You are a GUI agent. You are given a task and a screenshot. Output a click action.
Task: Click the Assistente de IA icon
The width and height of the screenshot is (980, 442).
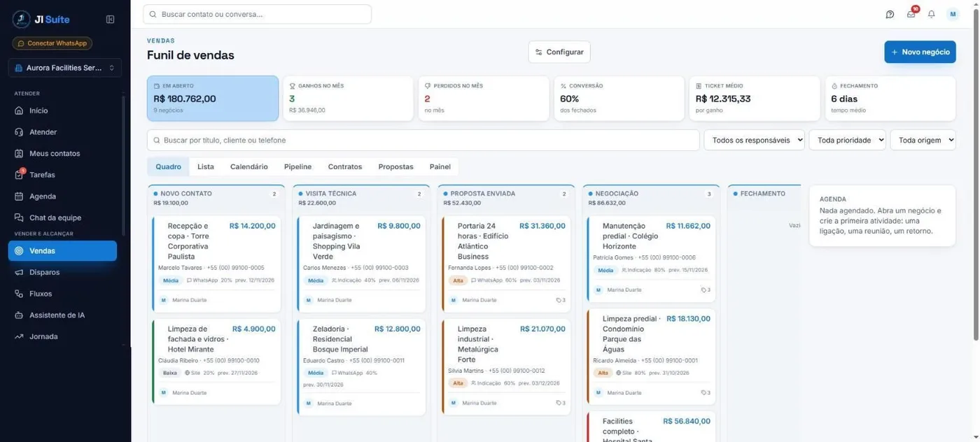[19, 315]
